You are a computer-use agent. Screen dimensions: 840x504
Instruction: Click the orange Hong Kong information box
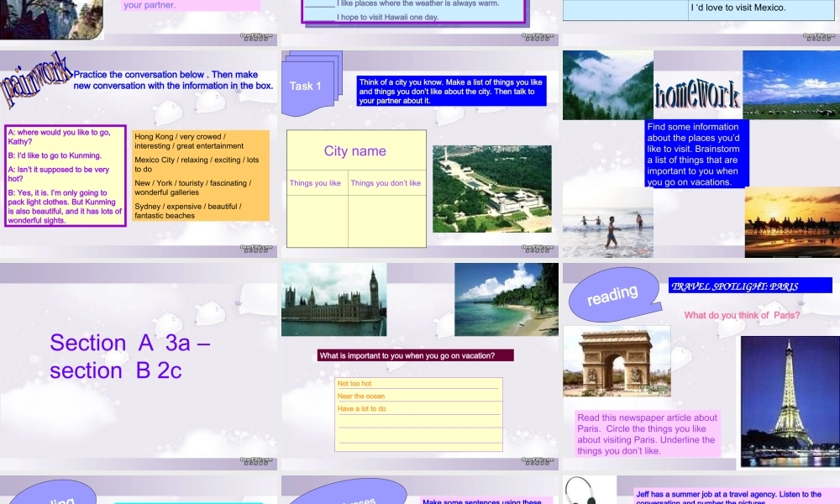coord(201,176)
